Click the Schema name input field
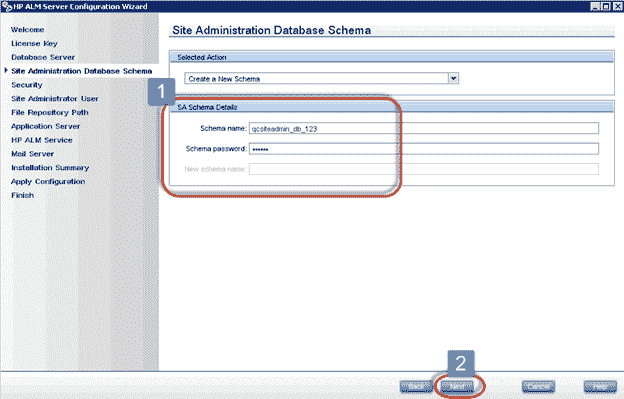 coord(423,128)
